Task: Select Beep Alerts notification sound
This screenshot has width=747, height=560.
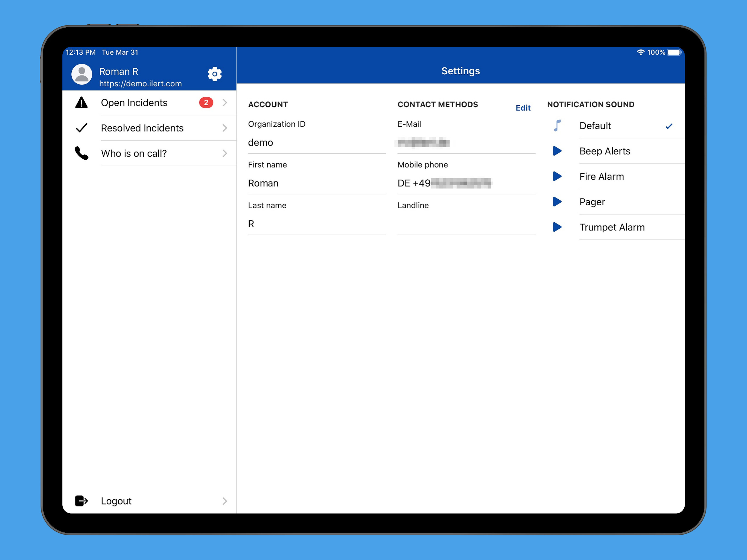Action: pos(615,151)
